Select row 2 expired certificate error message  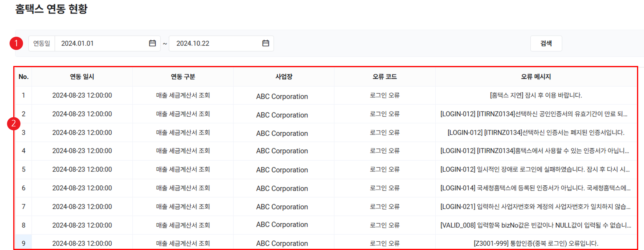click(534, 114)
